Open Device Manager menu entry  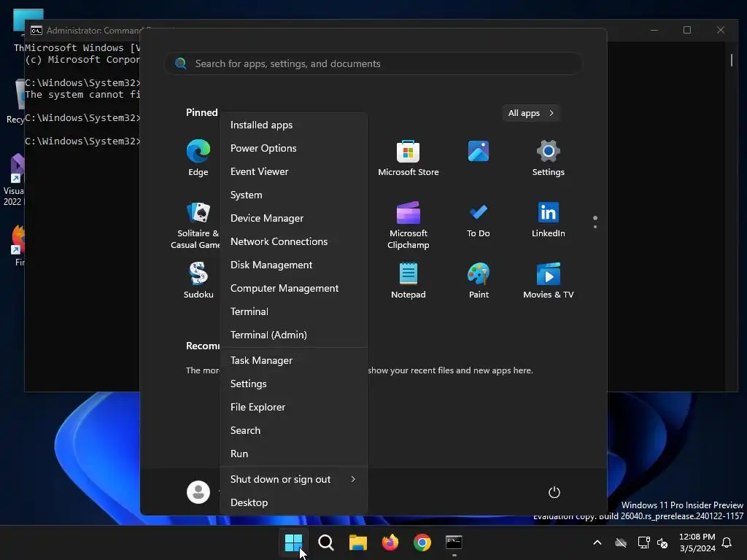coord(293,218)
